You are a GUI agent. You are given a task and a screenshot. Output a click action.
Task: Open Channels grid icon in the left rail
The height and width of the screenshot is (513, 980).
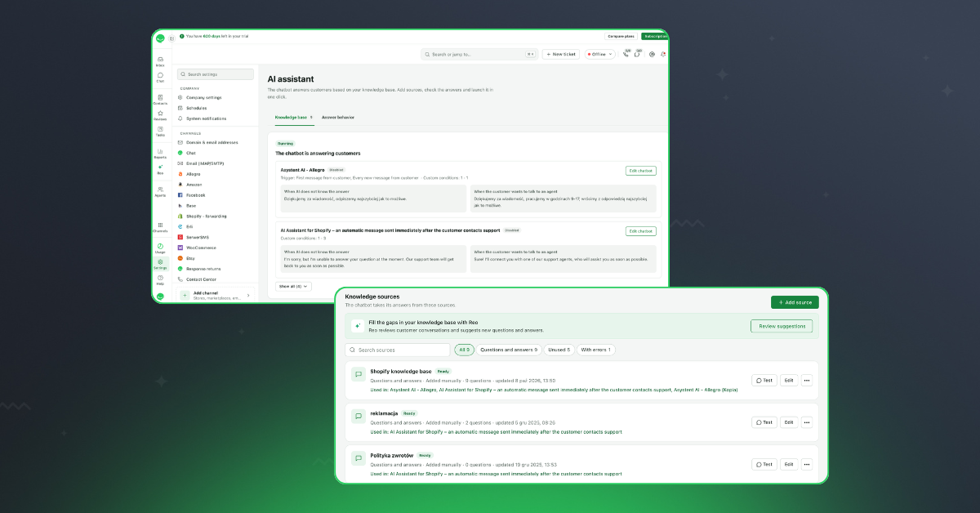(160, 227)
